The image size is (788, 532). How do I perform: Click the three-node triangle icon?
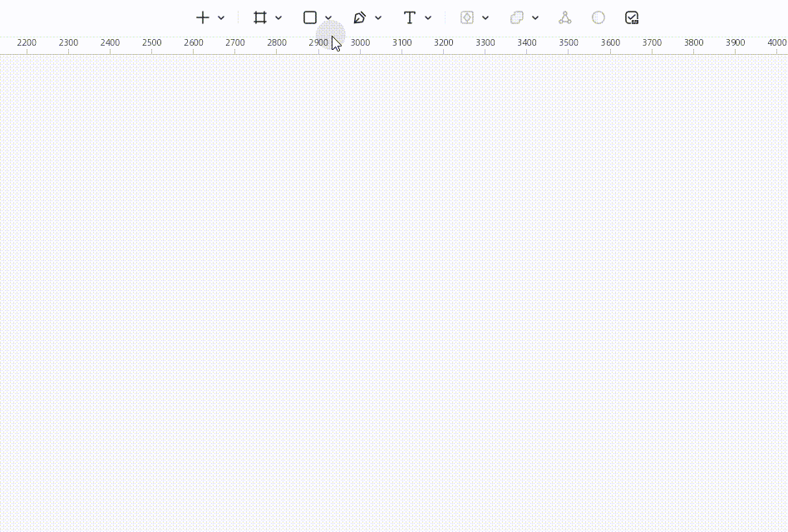tap(565, 17)
